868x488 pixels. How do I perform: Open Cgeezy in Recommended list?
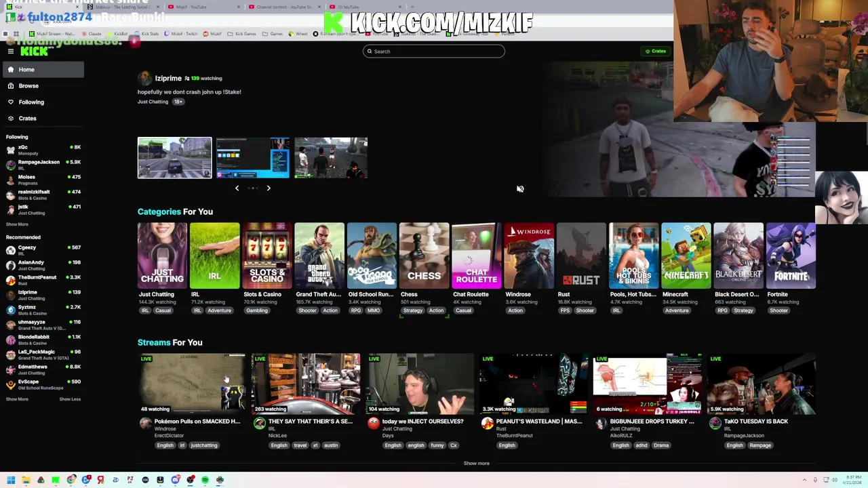tap(43, 250)
